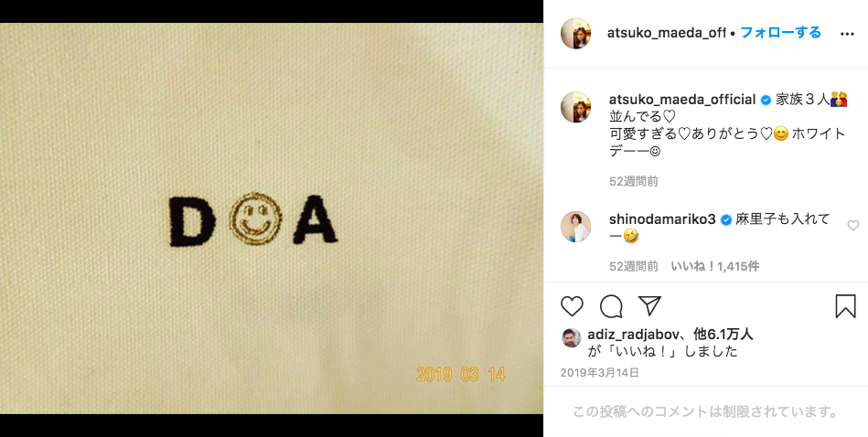868x437 pixels.
Task: Open atsuko_maeda_off header profile avatar
Action: [x=575, y=33]
